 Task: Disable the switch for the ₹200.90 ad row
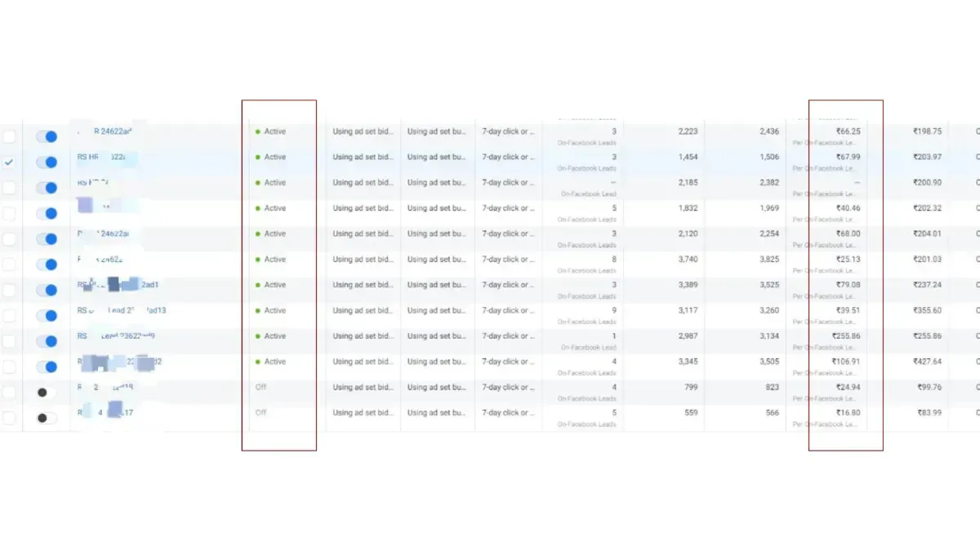47,188
